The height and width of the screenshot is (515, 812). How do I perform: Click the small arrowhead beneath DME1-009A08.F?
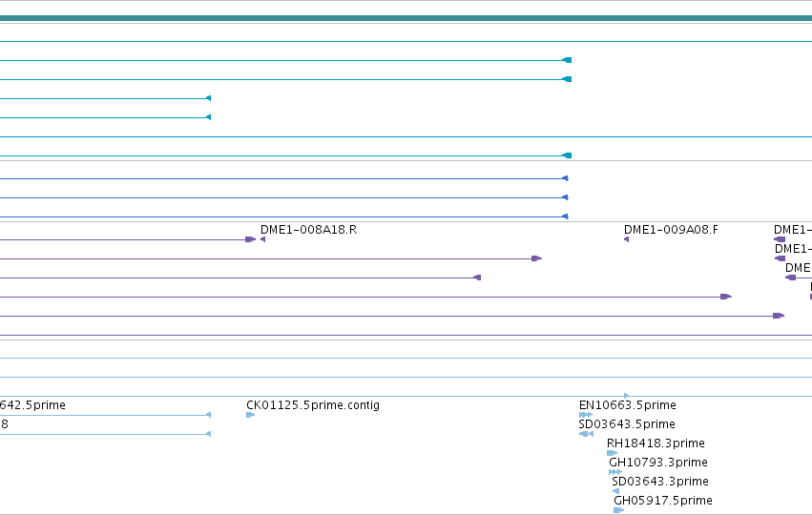pyautogui.click(x=627, y=239)
